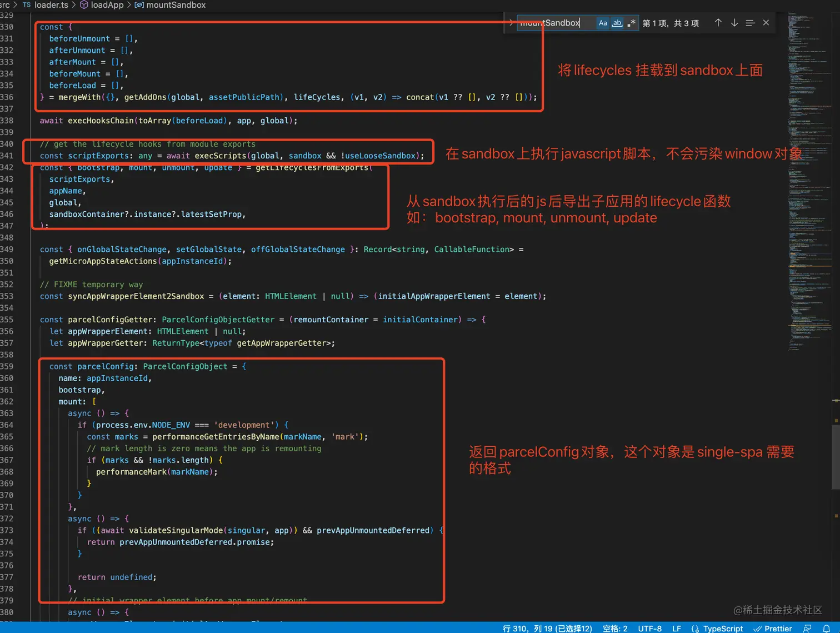840x633 pixels.
Task: Toggle find in selection icon
Action: (x=750, y=23)
